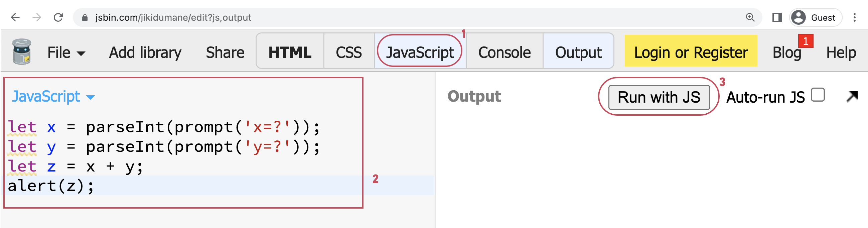The image size is (868, 228).
Task: Open the browser side panel icon
Action: [777, 17]
